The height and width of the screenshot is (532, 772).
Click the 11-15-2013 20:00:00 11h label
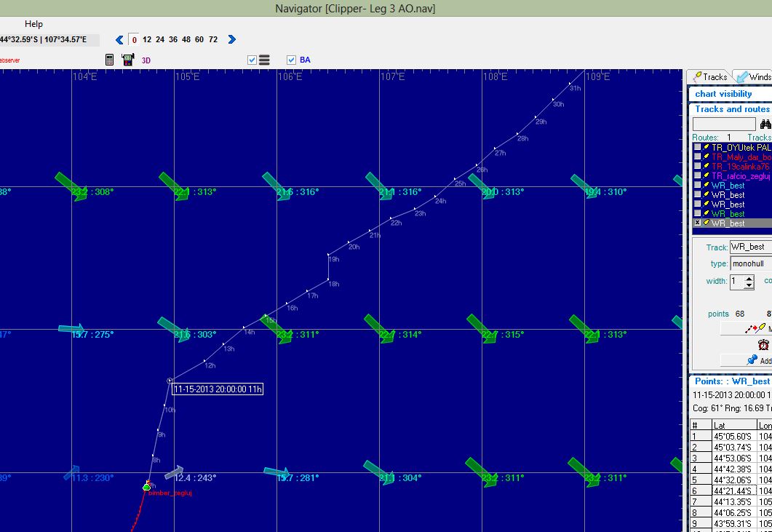click(218, 389)
